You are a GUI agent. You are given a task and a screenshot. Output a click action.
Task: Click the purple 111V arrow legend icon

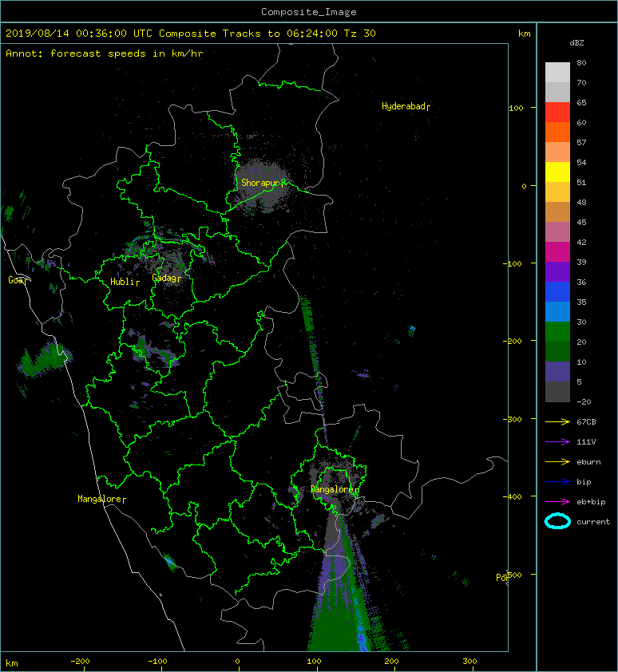coord(557,442)
